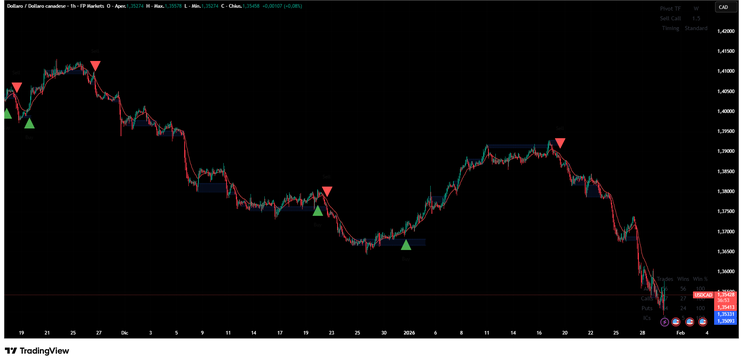Click the TradingView logo
Image resolution: width=743 pixels, height=363 pixels.
click(x=37, y=351)
